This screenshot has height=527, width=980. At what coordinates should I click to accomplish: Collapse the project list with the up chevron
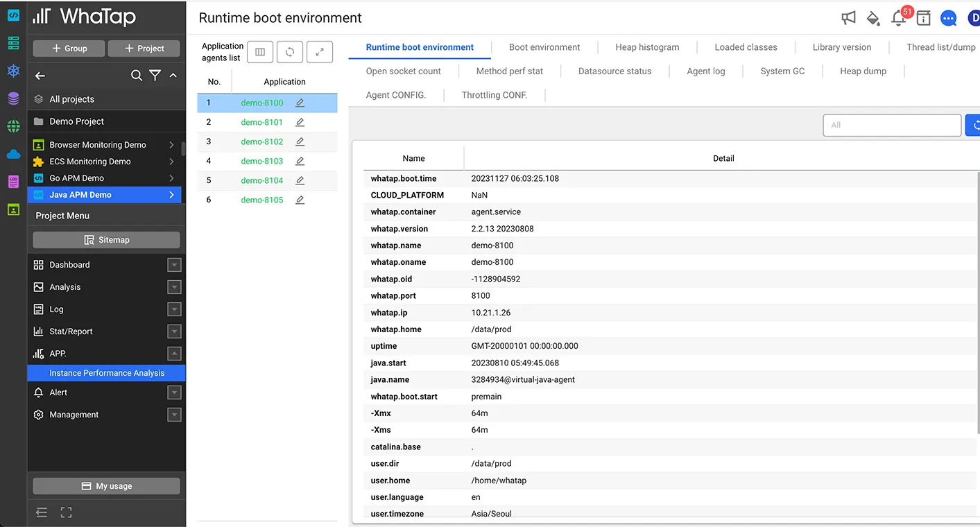pos(173,76)
